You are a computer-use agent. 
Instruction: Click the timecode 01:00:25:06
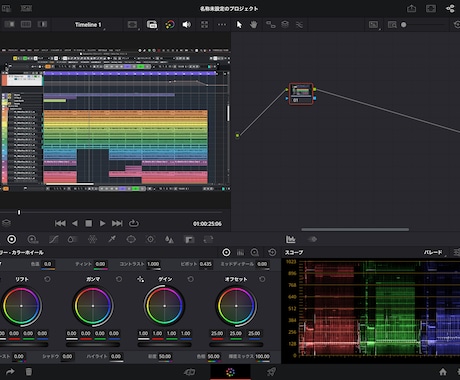207,224
